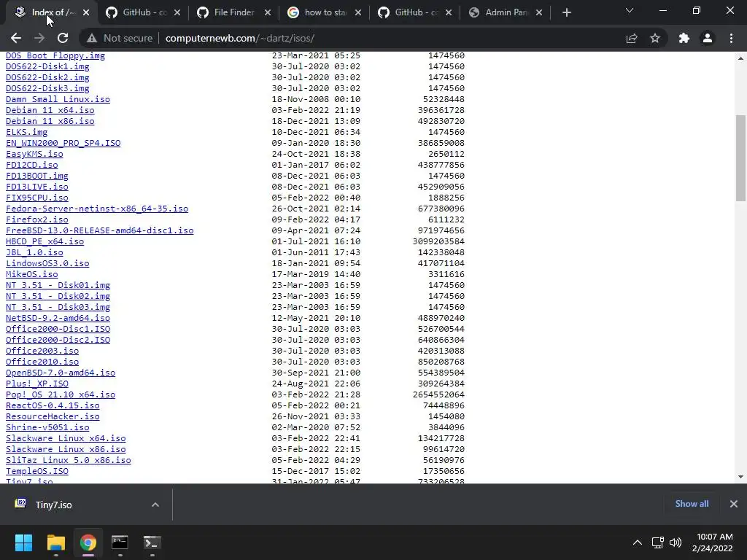The image size is (747, 560).
Task: Close the how to start Google tab
Action: [358, 13]
